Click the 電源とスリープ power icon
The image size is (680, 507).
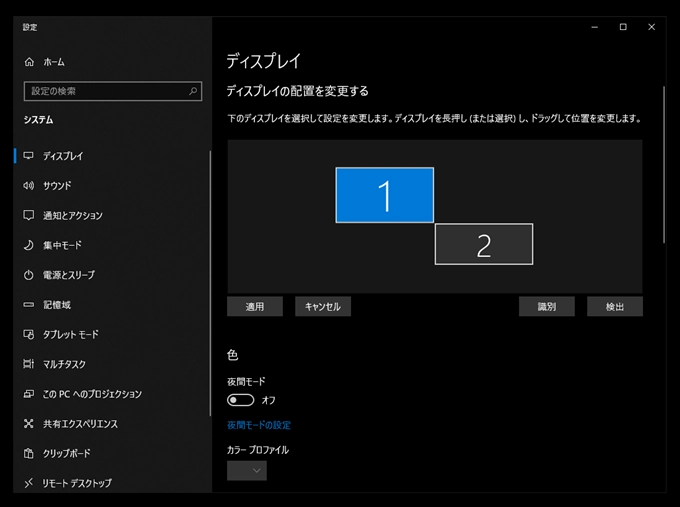tap(29, 275)
